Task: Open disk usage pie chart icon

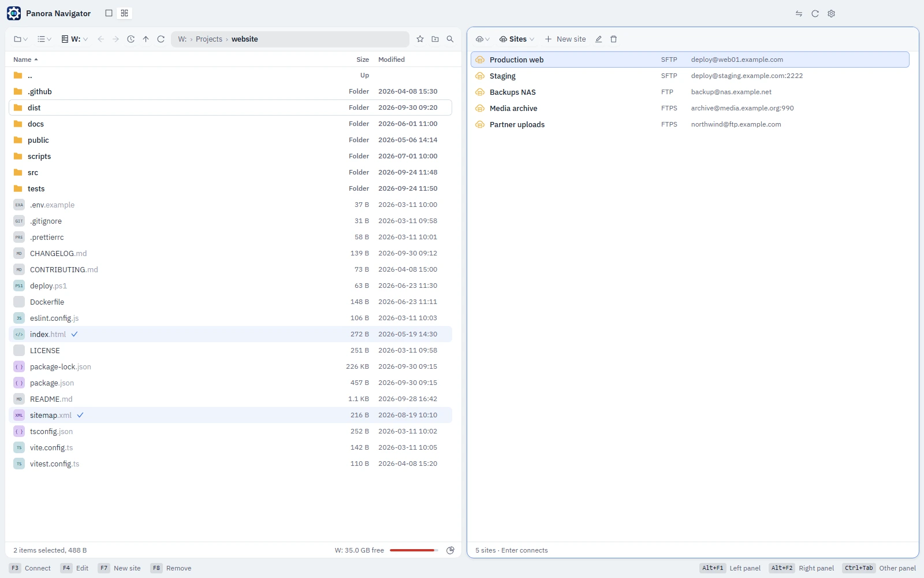Action: pos(450,550)
